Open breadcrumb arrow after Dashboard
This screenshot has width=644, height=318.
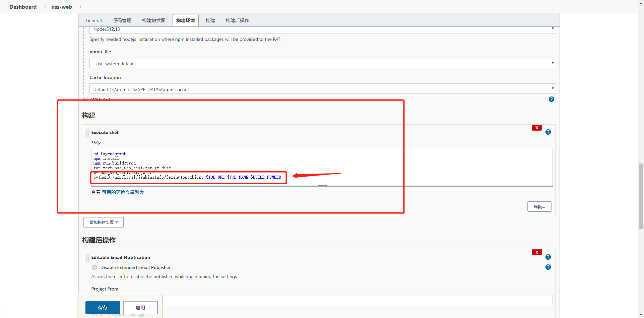click(x=45, y=7)
